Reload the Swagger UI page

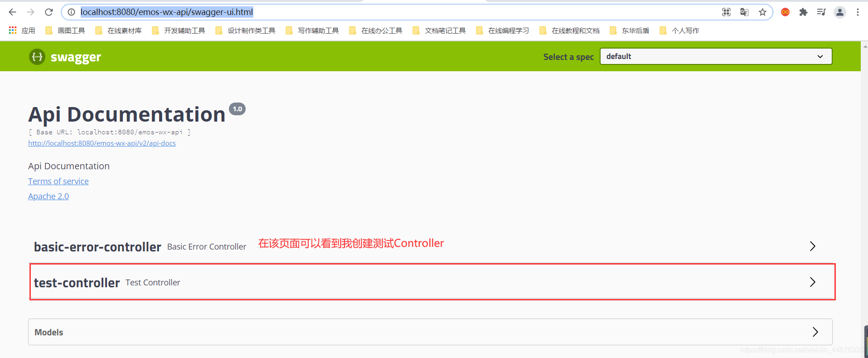pyautogui.click(x=49, y=12)
